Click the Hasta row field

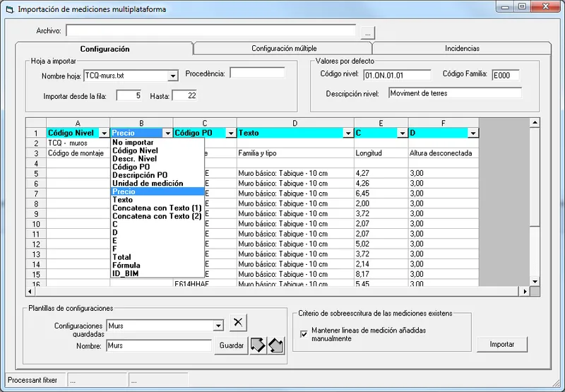tap(185, 96)
